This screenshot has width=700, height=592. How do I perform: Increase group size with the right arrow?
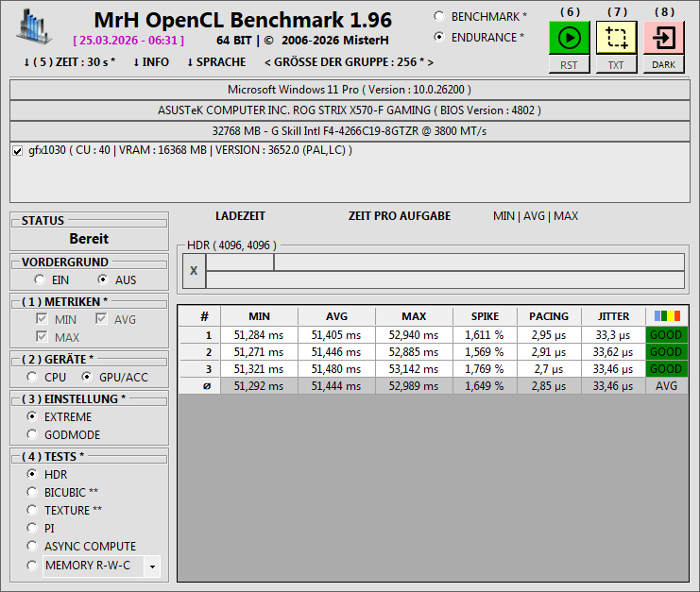coord(431,62)
